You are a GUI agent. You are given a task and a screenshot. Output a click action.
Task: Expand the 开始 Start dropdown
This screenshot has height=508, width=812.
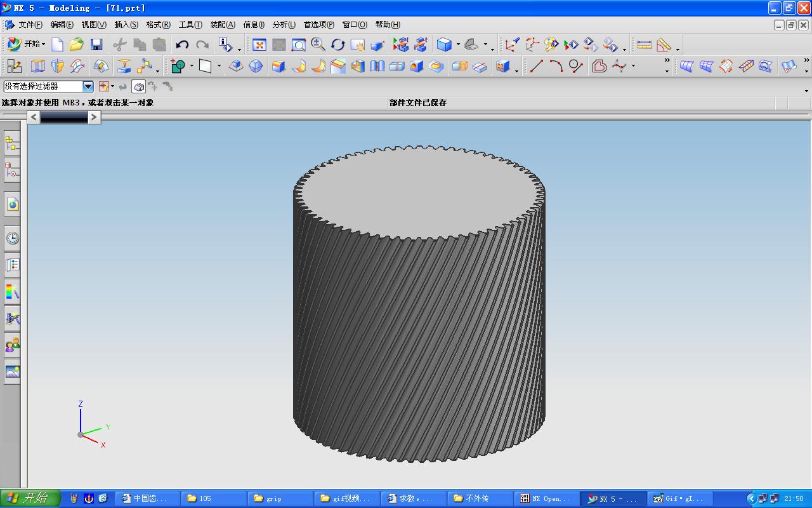26,44
